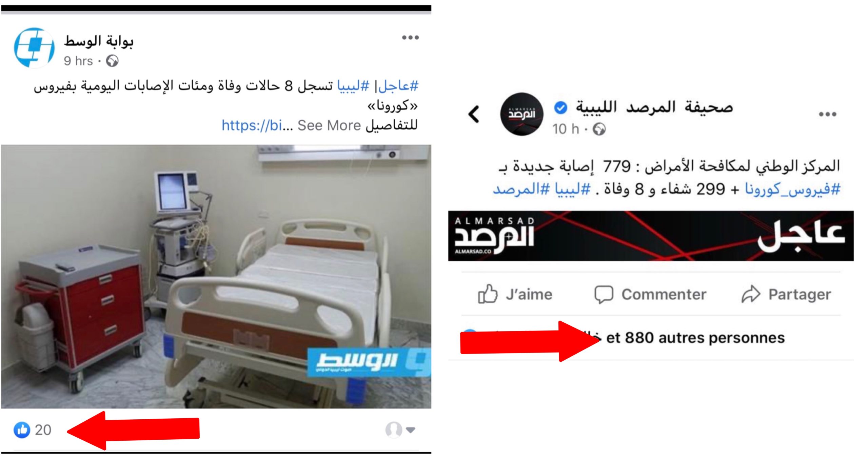Expand the profile selector dropdown arrow under the post
The height and width of the screenshot is (460, 868).
(411, 430)
